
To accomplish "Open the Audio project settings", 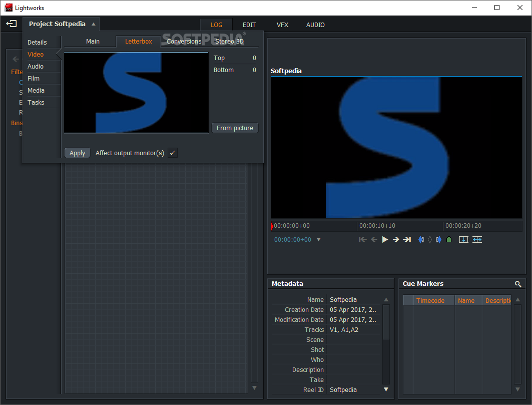I will coord(36,66).
